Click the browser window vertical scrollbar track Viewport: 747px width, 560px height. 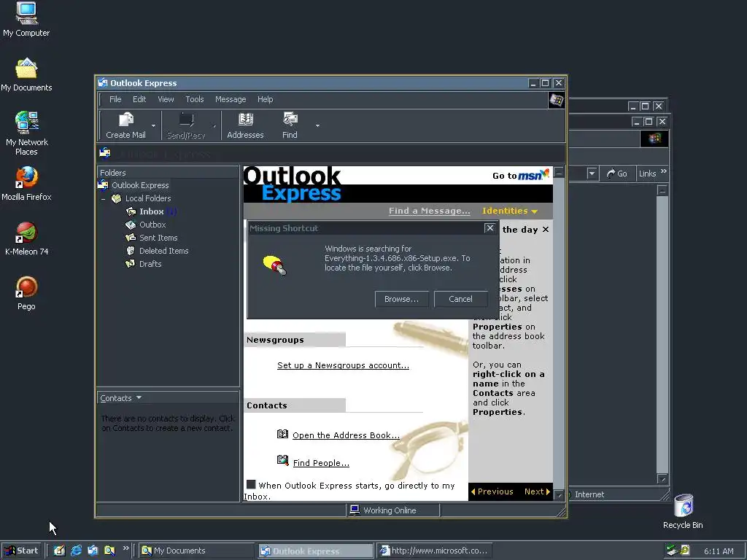click(662, 333)
